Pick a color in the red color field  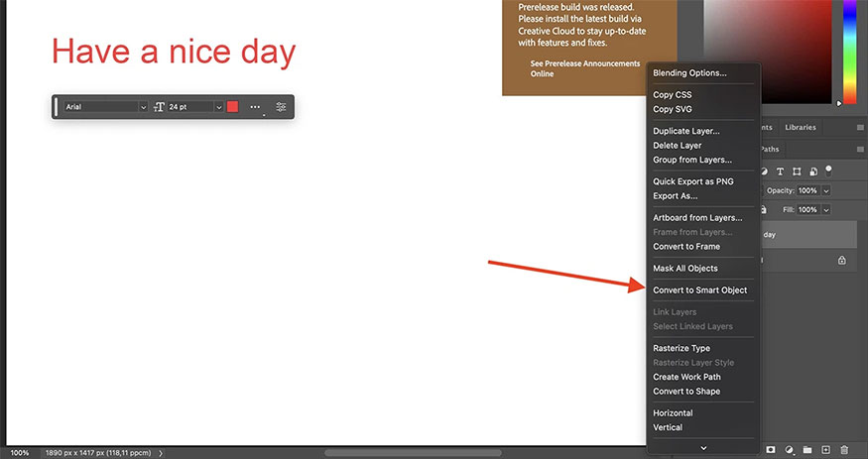[768, 50]
